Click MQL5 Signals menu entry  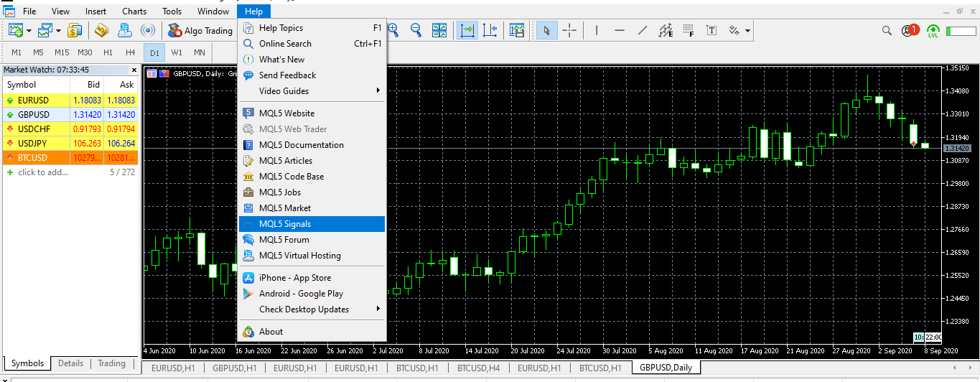pos(312,224)
